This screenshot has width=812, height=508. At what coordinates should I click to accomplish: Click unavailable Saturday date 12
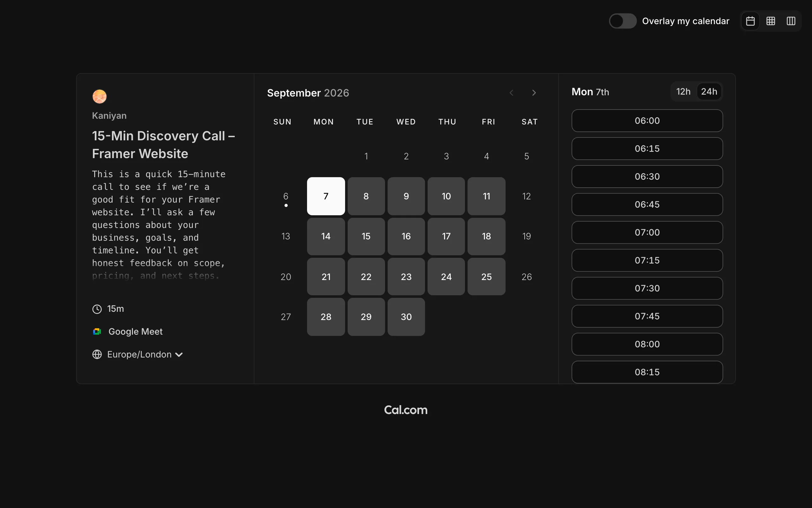527,196
